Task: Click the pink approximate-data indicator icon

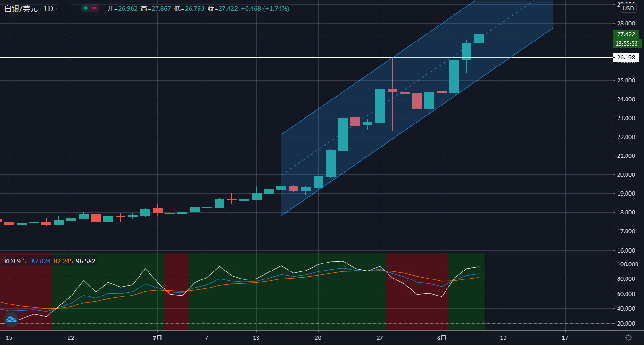Action: pyautogui.click(x=95, y=8)
